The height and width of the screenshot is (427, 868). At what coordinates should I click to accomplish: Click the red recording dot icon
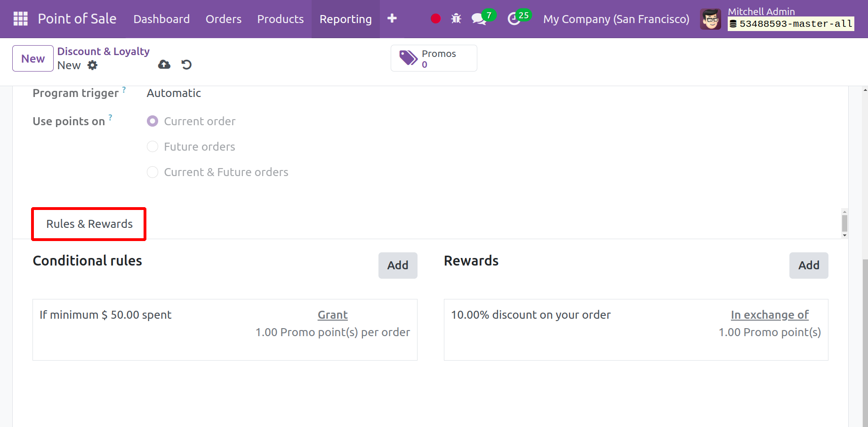(435, 19)
